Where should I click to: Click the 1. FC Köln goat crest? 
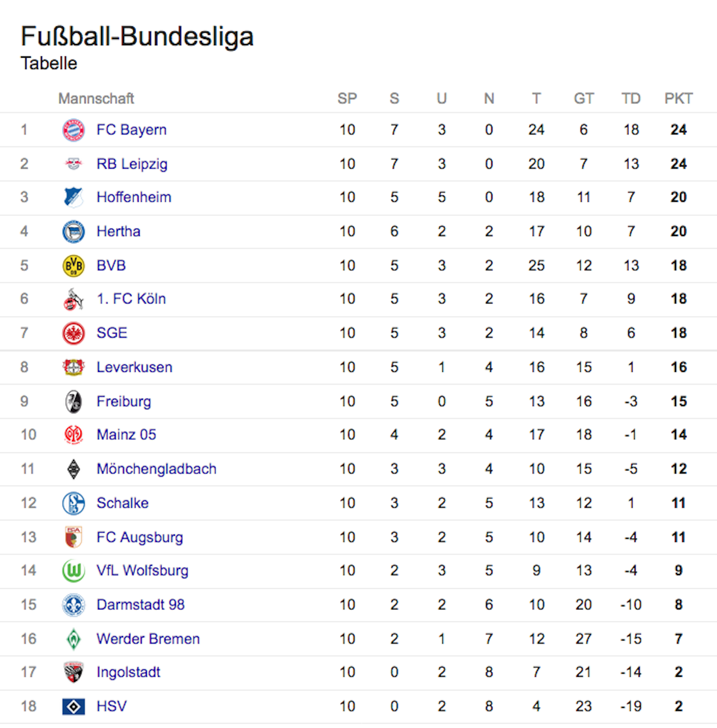coord(73,299)
